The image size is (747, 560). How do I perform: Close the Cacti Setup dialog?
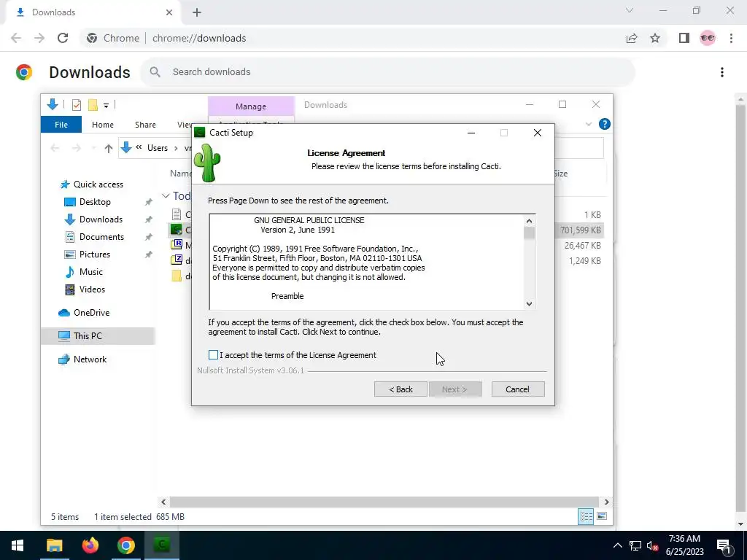pos(538,133)
